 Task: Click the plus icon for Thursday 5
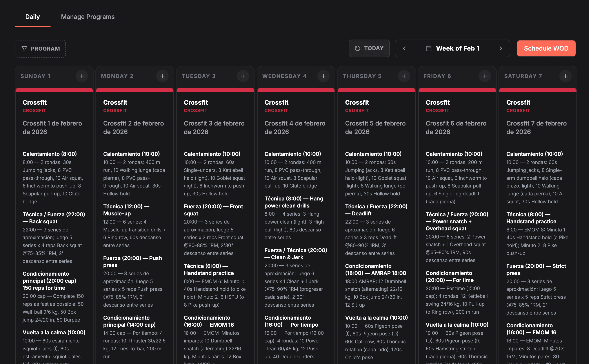pos(404,76)
